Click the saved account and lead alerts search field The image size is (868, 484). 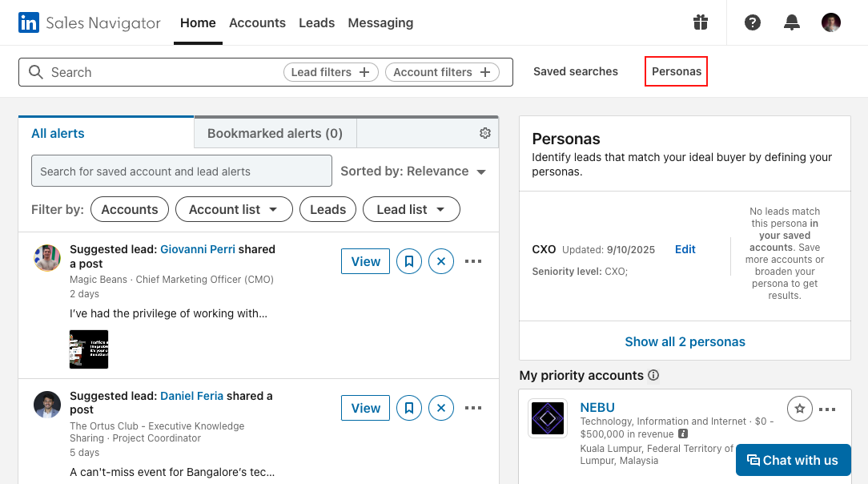pyautogui.click(x=181, y=171)
